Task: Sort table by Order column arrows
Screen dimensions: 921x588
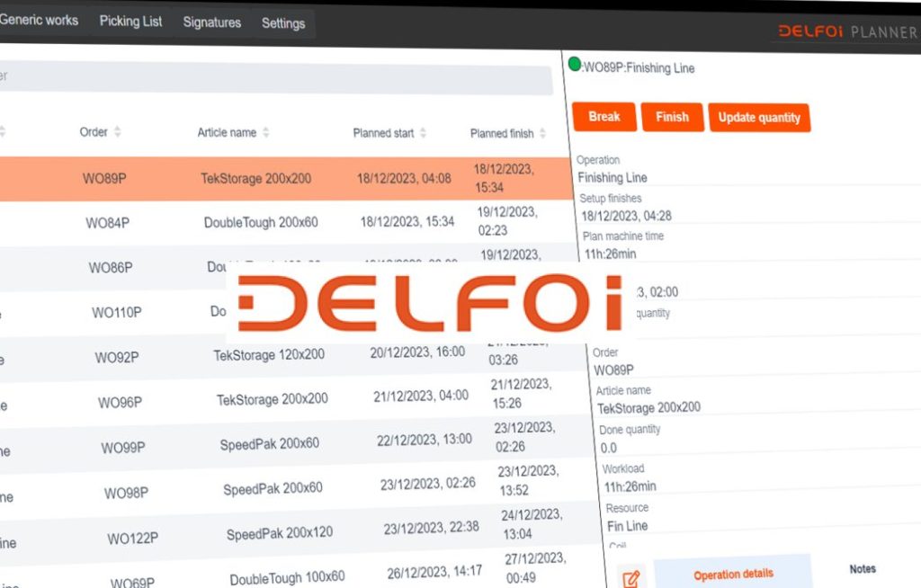Action: (117, 132)
